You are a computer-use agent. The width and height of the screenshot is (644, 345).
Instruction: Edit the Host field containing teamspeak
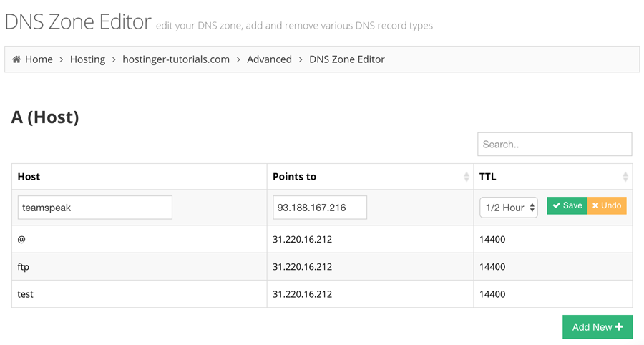coord(95,208)
